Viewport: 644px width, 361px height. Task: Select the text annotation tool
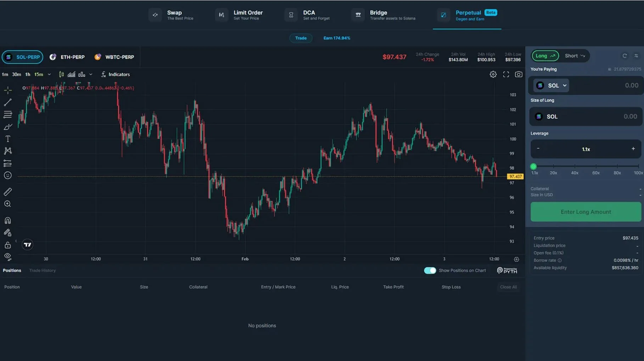(x=8, y=139)
